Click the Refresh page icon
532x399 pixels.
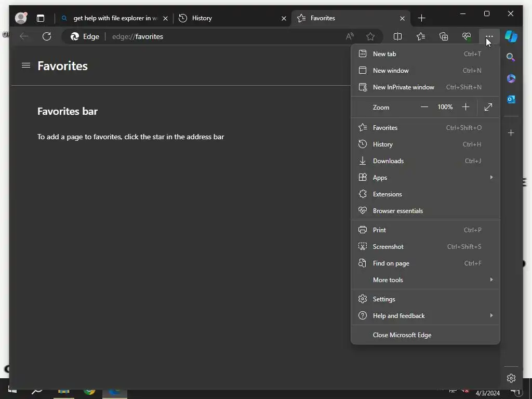coord(47,36)
